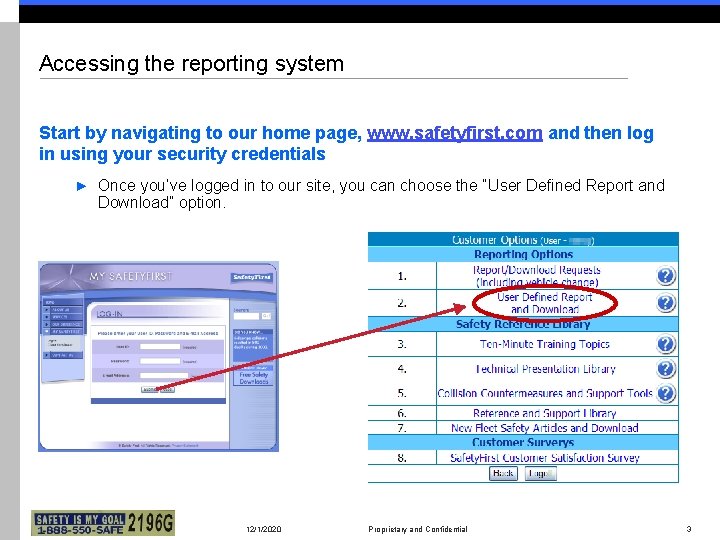Click 'Proprietary and Confidential' footer text

(418, 529)
